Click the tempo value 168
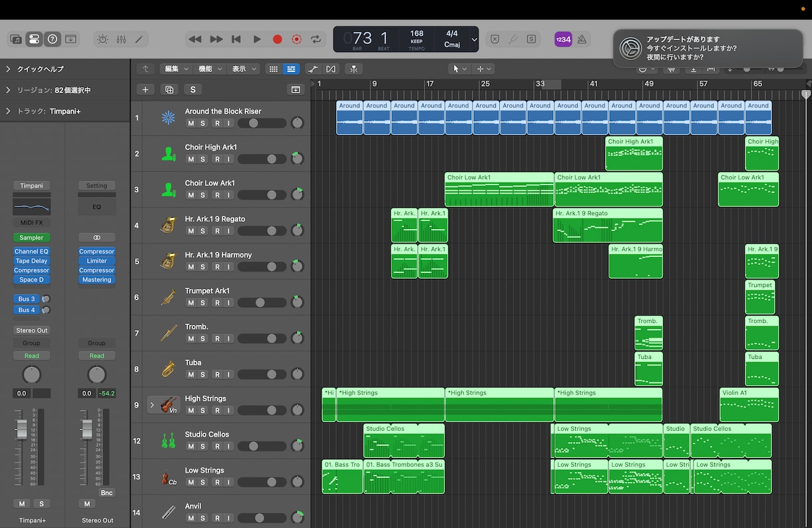This screenshot has width=812, height=528. (x=417, y=33)
